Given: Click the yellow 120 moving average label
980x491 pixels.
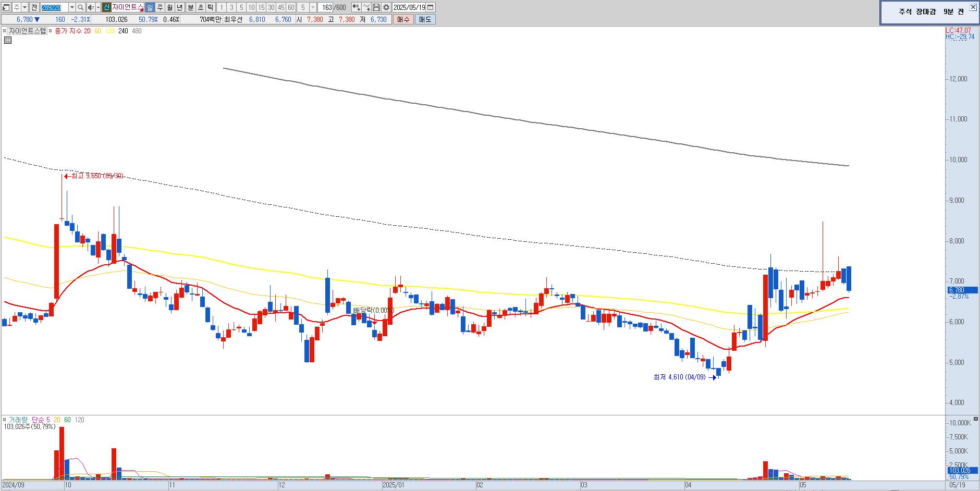Looking at the screenshot, I should (x=109, y=31).
